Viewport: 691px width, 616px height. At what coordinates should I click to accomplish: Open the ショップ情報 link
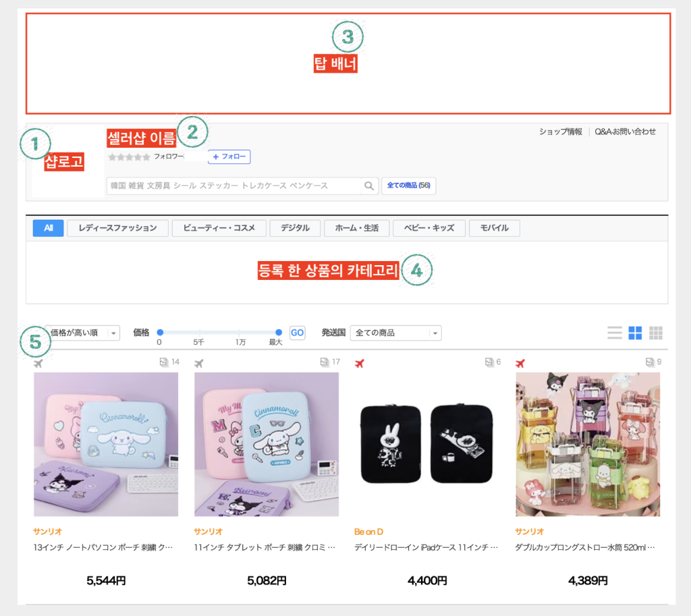point(561,132)
